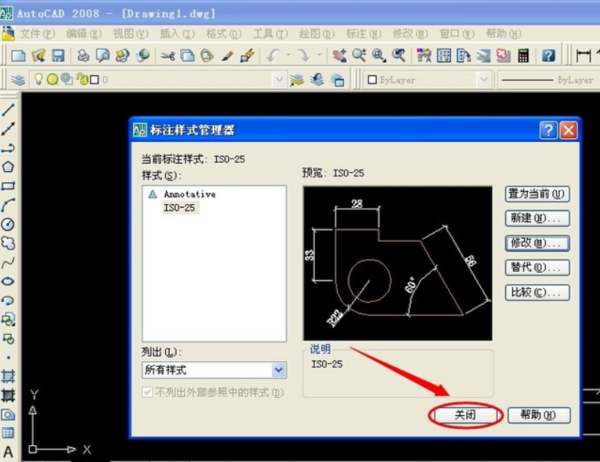Open the 所有样式 list dropdown
Viewport: 600px width, 462px height.
coord(279,370)
